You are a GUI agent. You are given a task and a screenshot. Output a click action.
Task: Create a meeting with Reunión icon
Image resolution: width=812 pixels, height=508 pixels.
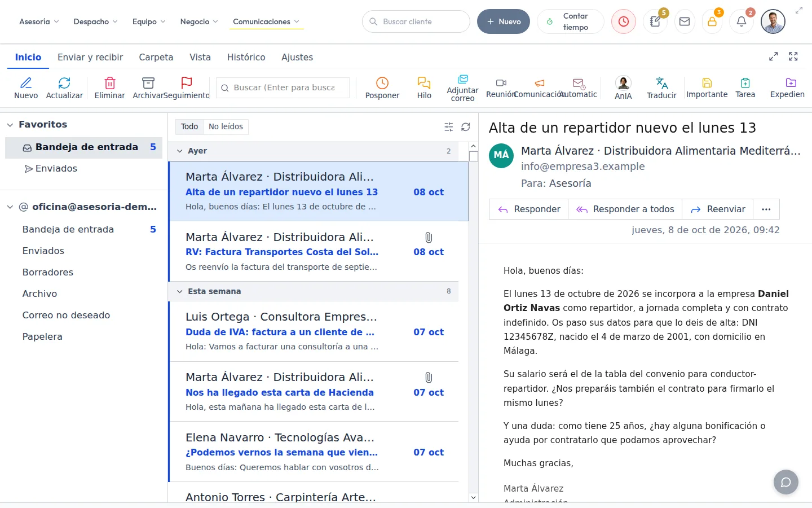click(x=501, y=83)
